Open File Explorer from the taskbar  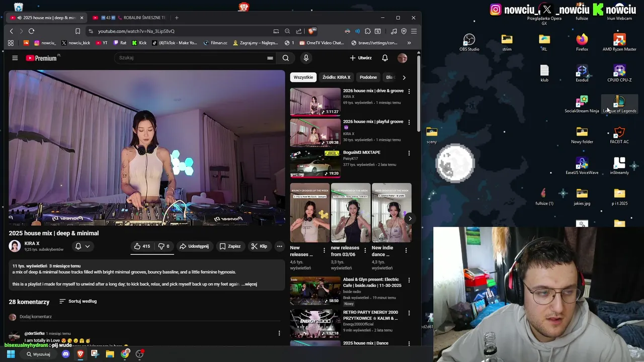[110, 354]
